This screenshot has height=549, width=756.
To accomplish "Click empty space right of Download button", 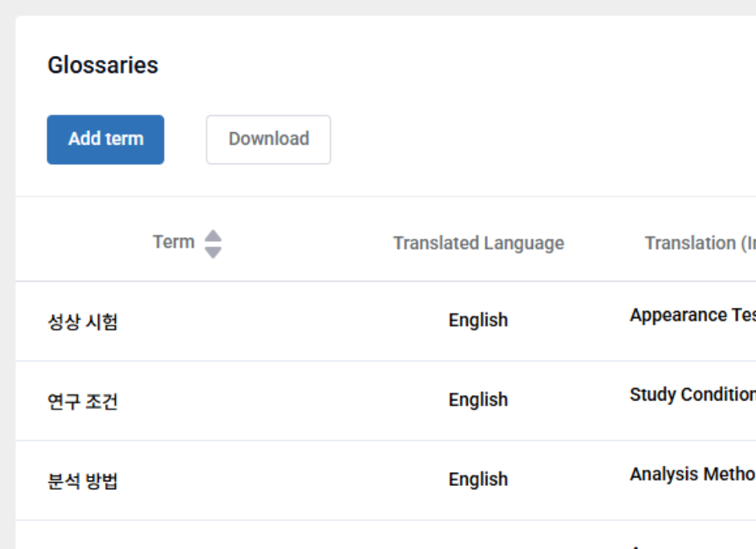I will click(x=505, y=140).
